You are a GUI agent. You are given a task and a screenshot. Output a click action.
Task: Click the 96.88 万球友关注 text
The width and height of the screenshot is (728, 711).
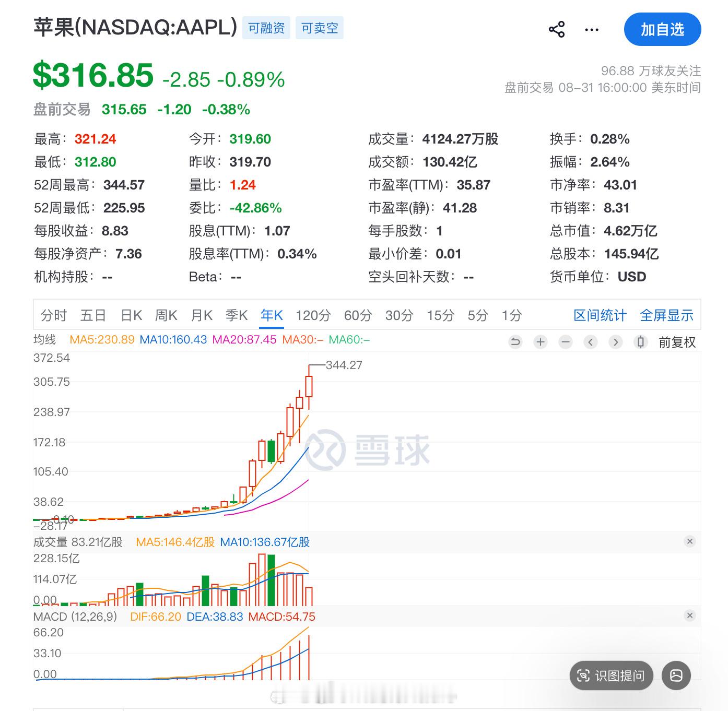651,70
